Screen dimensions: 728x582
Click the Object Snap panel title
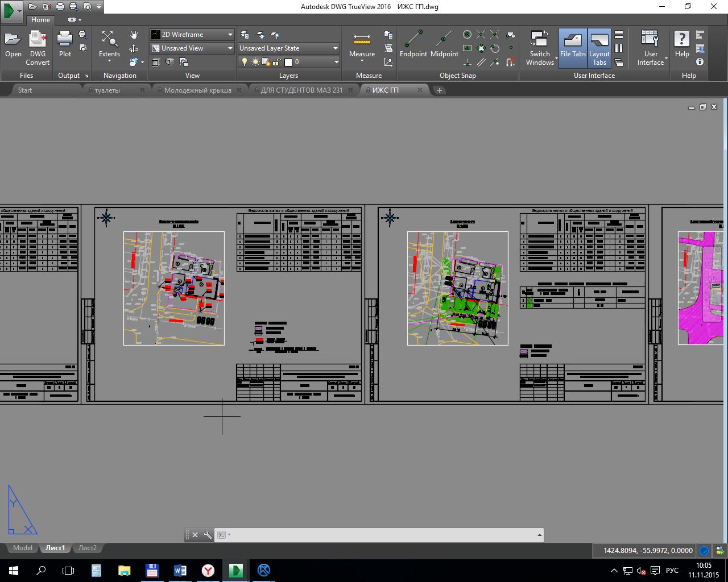457,76
